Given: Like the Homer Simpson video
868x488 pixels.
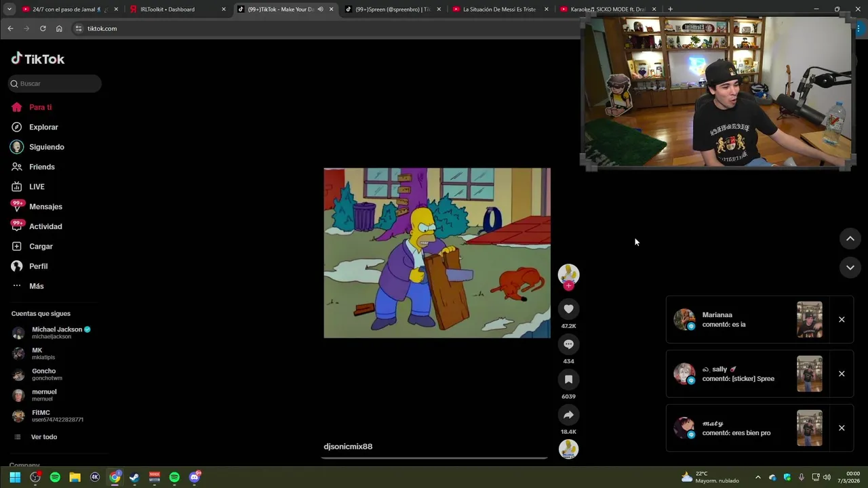Looking at the screenshot, I should [x=568, y=309].
